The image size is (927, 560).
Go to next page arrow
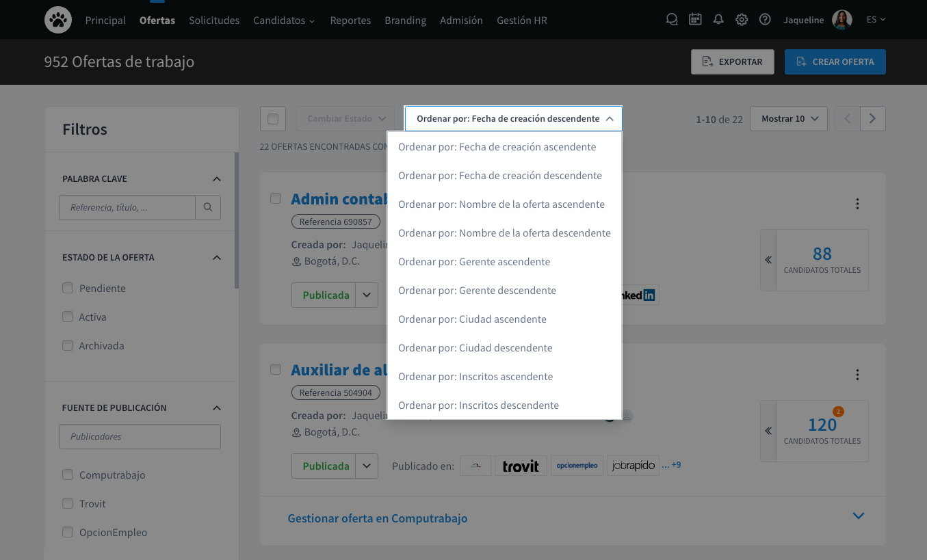click(x=872, y=119)
